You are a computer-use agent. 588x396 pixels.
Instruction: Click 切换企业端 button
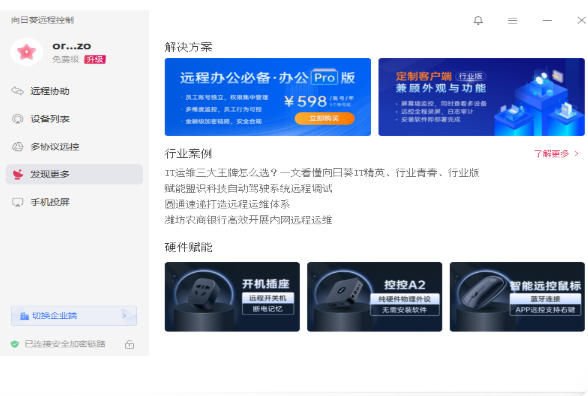[x=74, y=316]
